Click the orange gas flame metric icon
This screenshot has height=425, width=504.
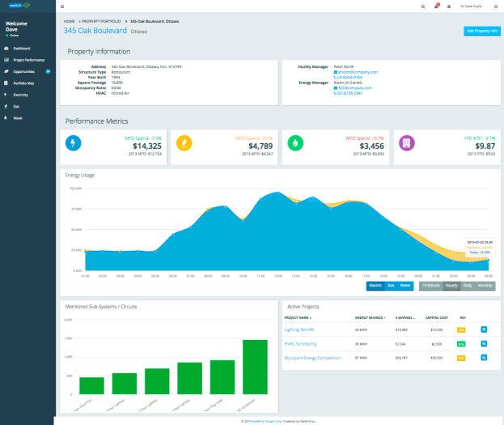pos(184,143)
